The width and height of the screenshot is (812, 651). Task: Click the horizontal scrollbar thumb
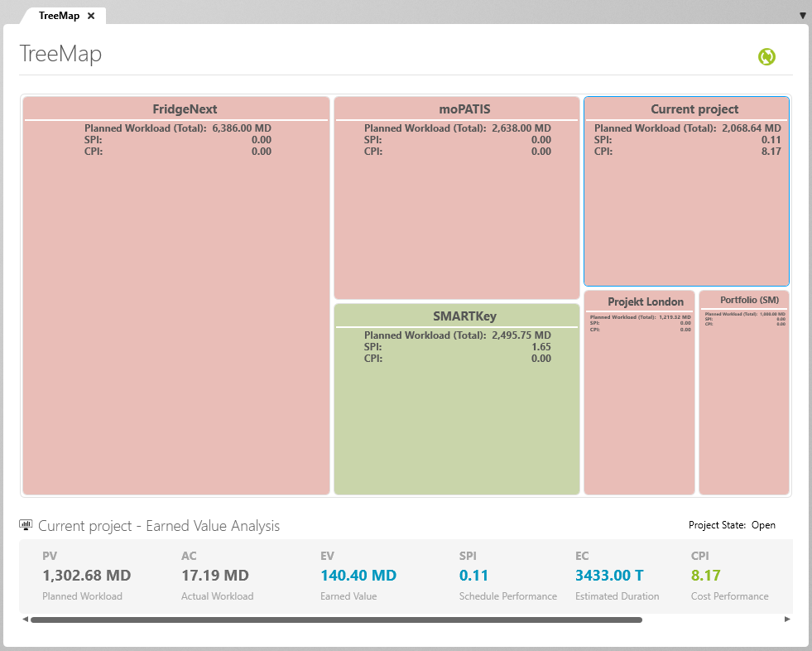tap(335, 619)
